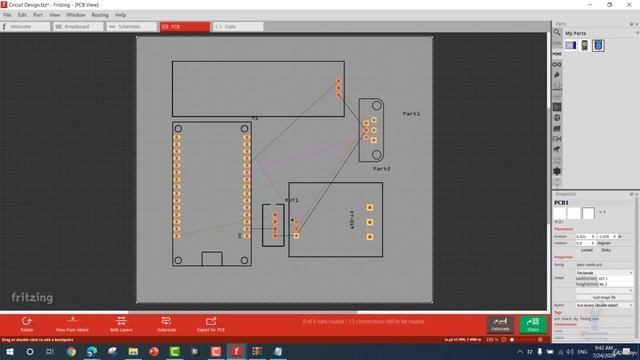Select the Part1 label on the board
The width and height of the screenshot is (640, 360).
coord(411,114)
